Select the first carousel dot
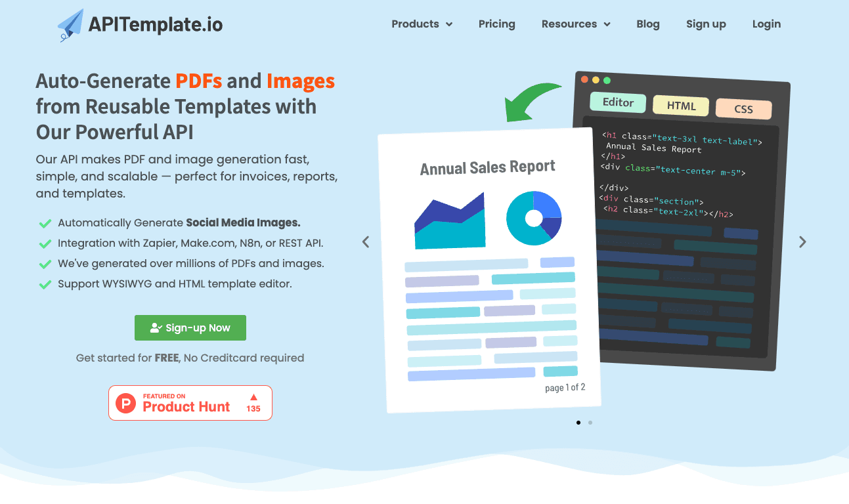This screenshot has height=504, width=849. (578, 423)
